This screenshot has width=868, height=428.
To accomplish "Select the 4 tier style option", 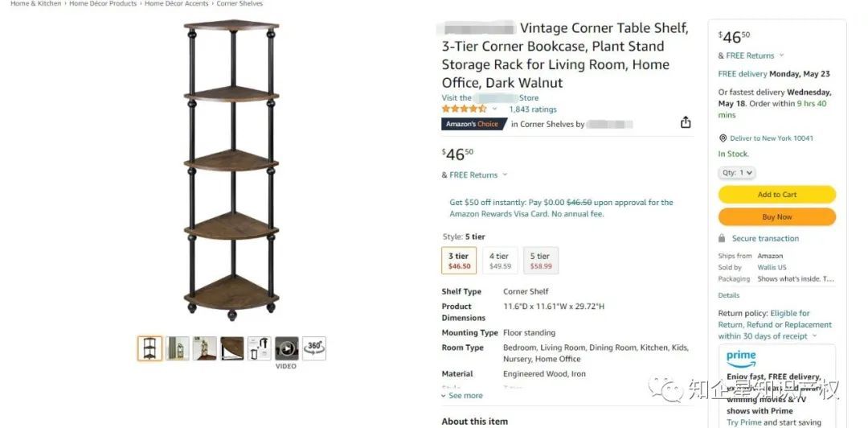I will tap(500, 261).
